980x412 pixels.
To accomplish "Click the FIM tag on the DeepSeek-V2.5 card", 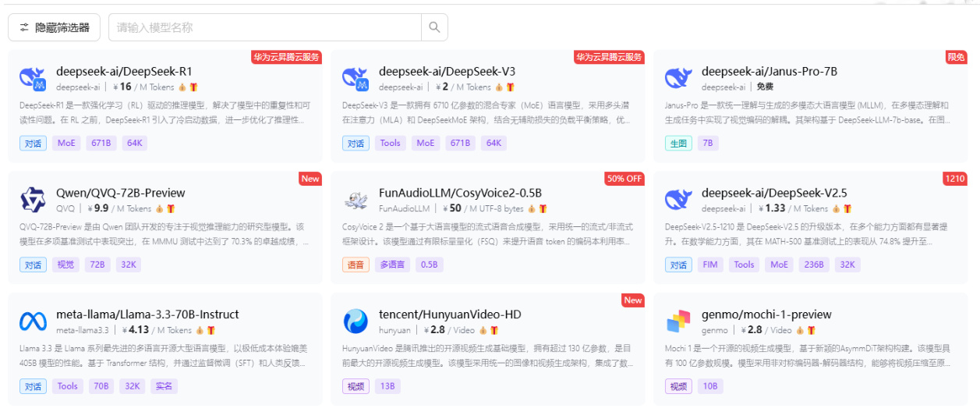I will click(x=710, y=265).
